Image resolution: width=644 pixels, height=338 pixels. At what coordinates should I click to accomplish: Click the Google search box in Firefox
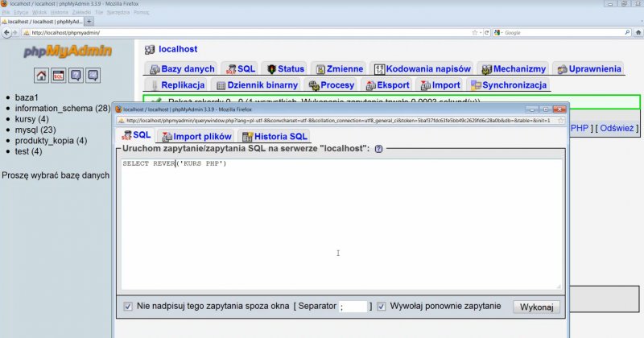tap(563, 32)
